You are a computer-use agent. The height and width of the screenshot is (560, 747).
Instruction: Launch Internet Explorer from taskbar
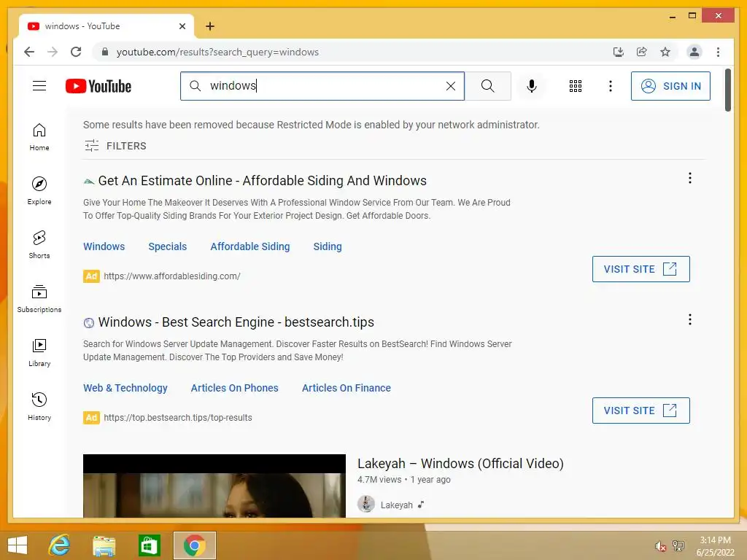(x=60, y=545)
